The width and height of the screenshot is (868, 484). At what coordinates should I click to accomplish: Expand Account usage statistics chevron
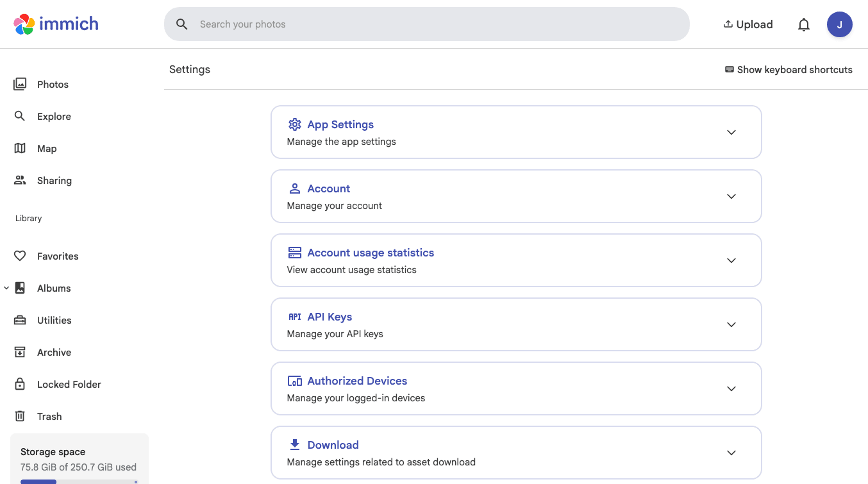coord(731,260)
